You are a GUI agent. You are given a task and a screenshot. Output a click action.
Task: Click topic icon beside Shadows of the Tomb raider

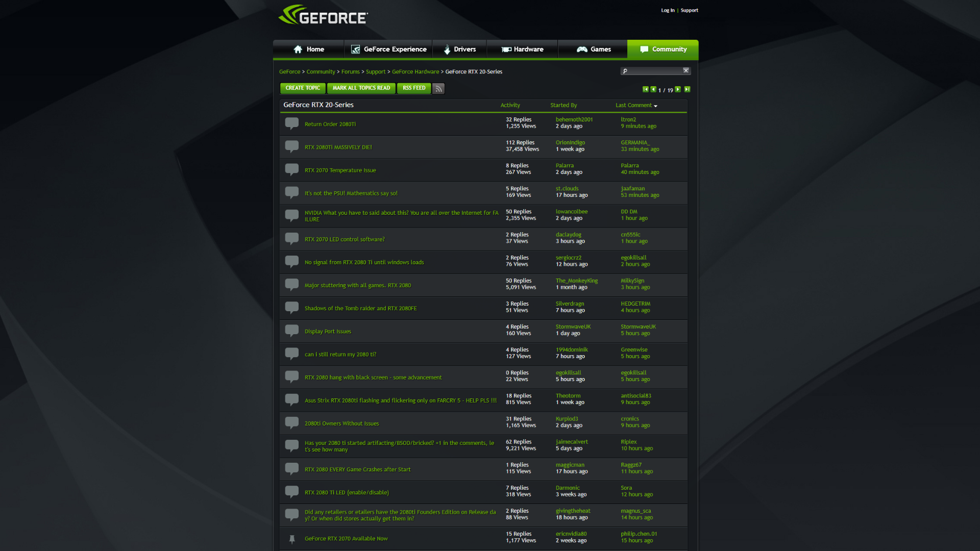pos(292,308)
